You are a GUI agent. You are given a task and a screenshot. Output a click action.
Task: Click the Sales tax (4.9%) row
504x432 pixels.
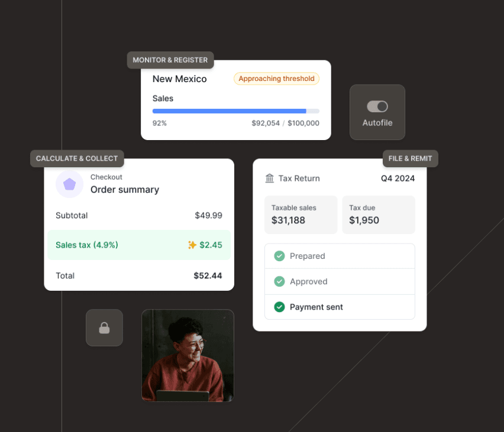point(139,245)
